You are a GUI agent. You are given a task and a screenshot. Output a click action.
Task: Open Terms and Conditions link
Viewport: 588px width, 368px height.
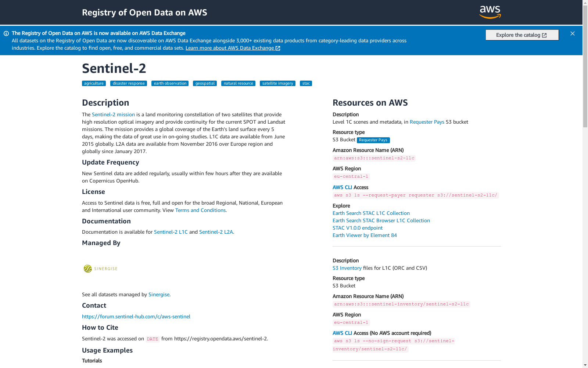[200, 210]
